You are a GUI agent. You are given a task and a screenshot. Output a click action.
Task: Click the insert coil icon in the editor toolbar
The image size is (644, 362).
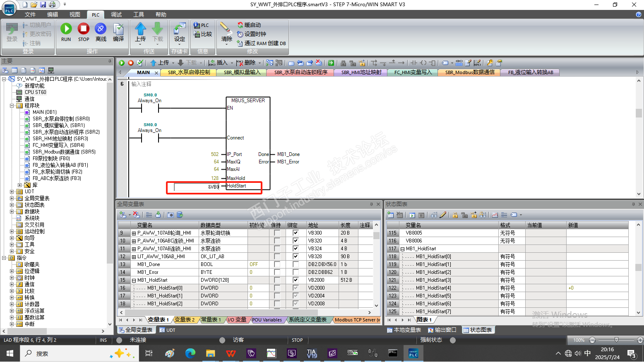pyautogui.click(x=423, y=63)
